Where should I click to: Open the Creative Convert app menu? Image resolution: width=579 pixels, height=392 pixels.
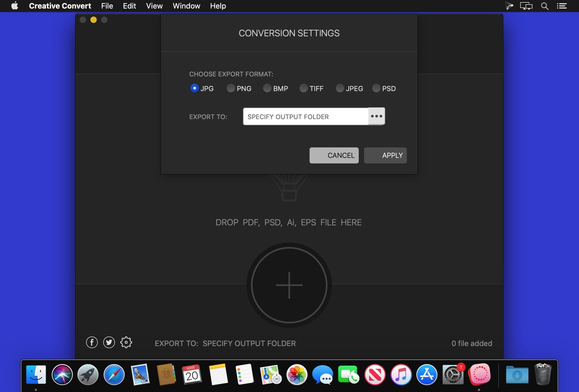(x=60, y=6)
